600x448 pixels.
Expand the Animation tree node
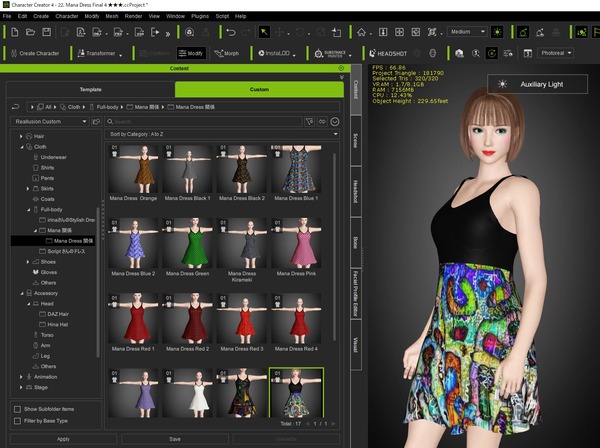pyautogui.click(x=21, y=377)
